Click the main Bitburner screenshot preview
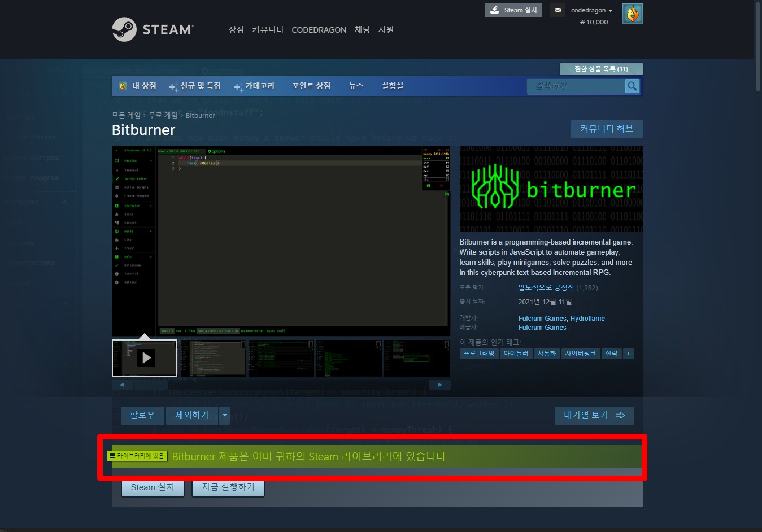The image size is (762, 532). coord(281,241)
